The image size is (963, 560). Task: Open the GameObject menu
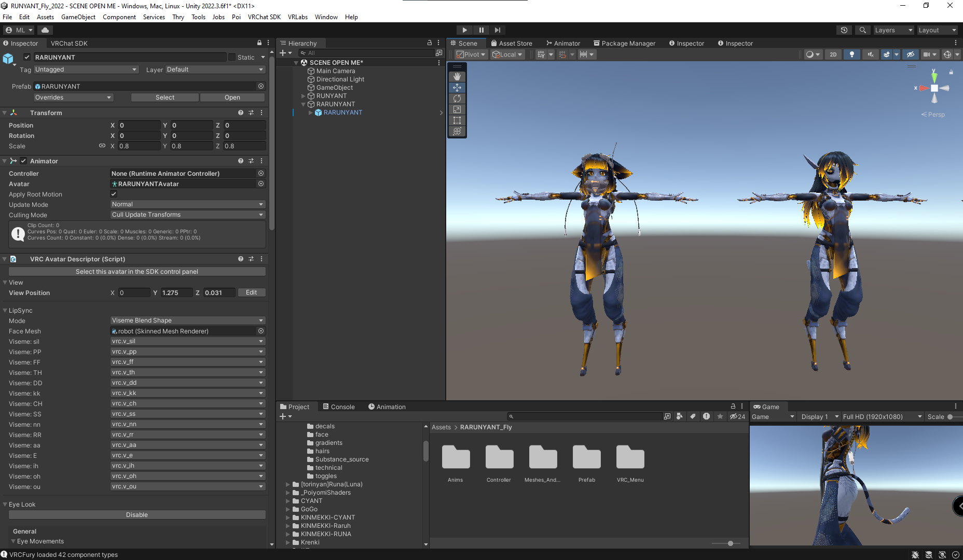(x=78, y=17)
